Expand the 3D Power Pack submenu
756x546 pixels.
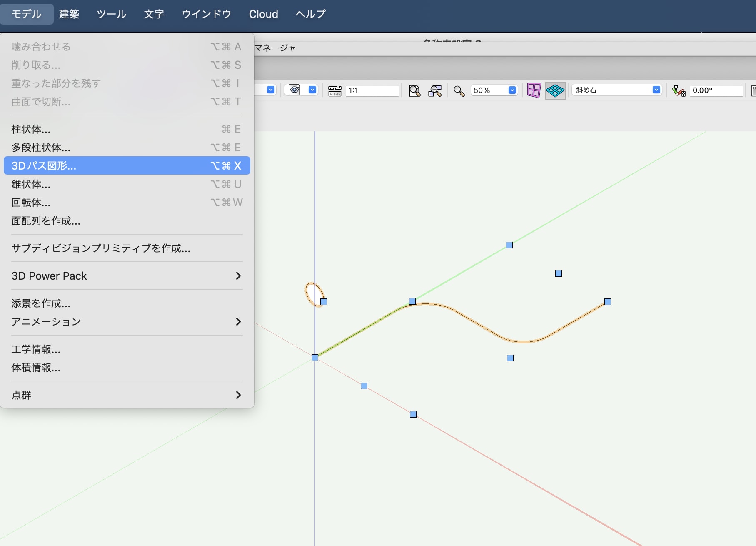point(127,276)
